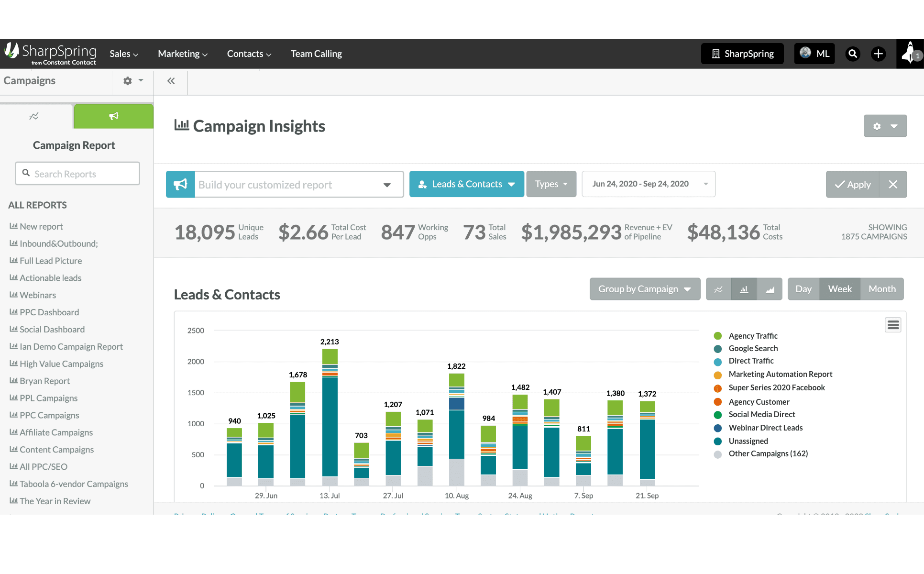Open the chart export hamburger menu
Viewport: 924px width, 574px height.
pyautogui.click(x=893, y=324)
